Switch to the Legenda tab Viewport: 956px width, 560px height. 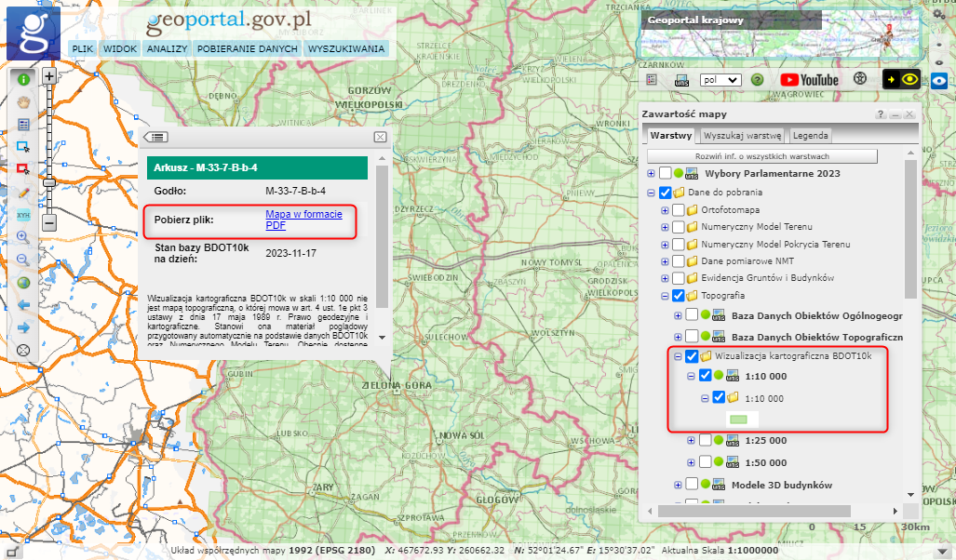coord(809,136)
